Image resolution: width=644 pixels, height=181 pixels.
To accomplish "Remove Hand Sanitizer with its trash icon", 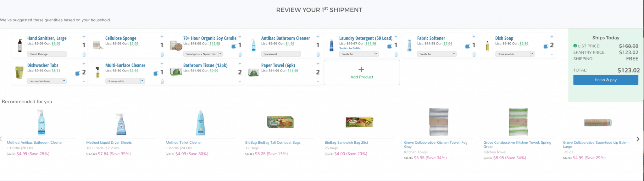I will click(84, 55).
